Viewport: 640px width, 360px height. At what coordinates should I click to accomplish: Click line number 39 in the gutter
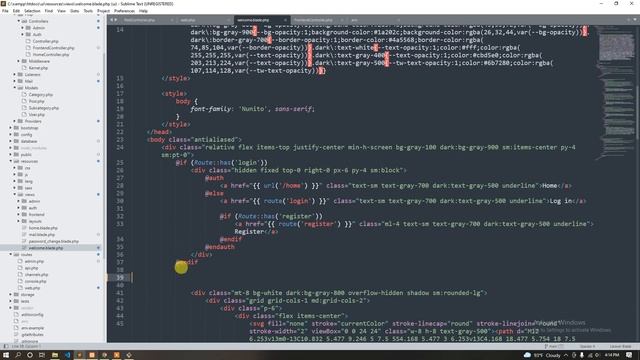pos(120,278)
